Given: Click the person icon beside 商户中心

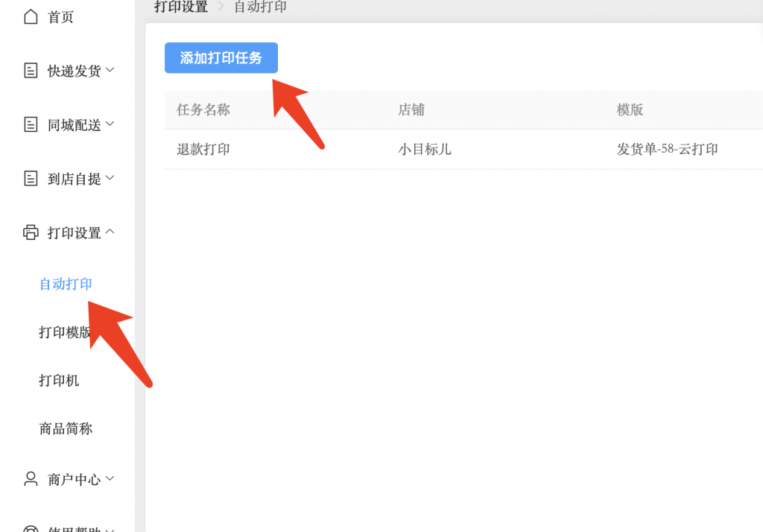Looking at the screenshot, I should (31, 478).
